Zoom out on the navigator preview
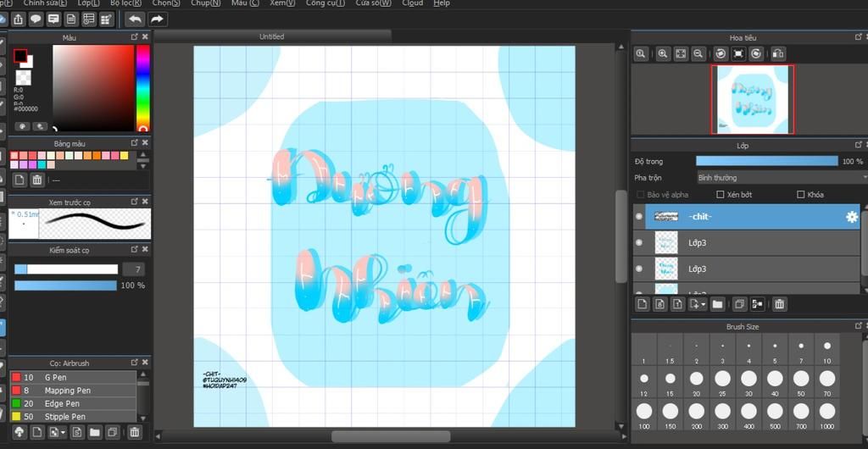 698,53
